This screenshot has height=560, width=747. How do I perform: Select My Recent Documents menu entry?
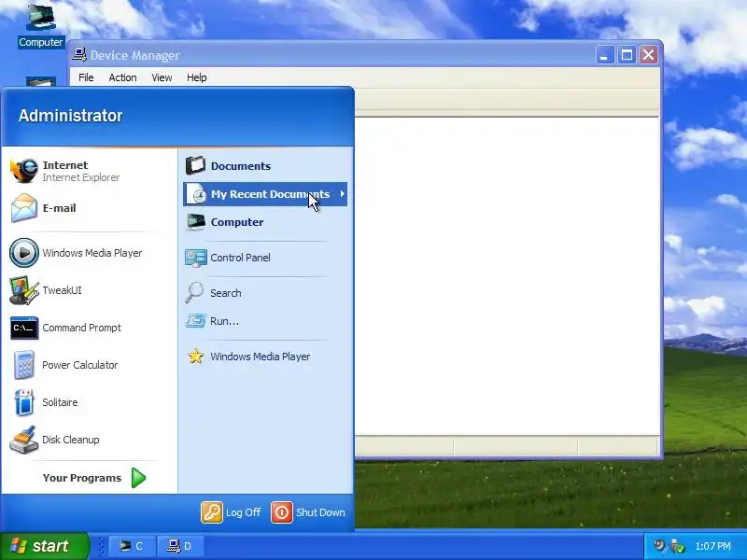265,194
